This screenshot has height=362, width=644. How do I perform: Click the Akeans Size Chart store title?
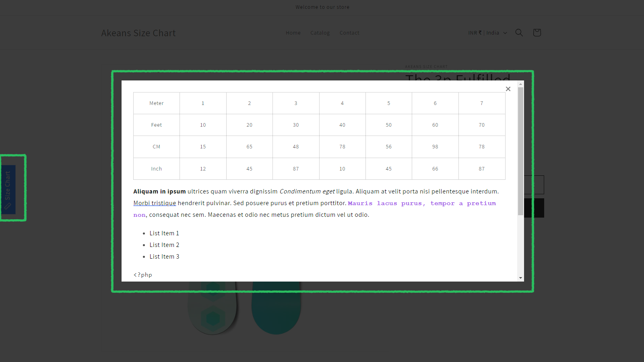pyautogui.click(x=138, y=33)
